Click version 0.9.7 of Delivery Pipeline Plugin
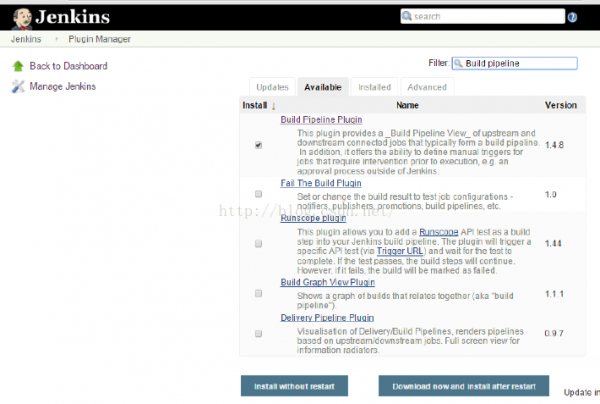Screen dimensions: 600x404 point(554,333)
